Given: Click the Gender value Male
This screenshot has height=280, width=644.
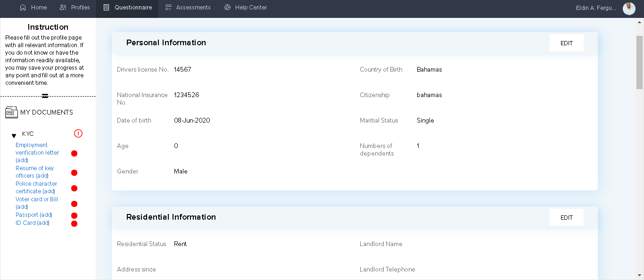Looking at the screenshot, I should 181,171.
